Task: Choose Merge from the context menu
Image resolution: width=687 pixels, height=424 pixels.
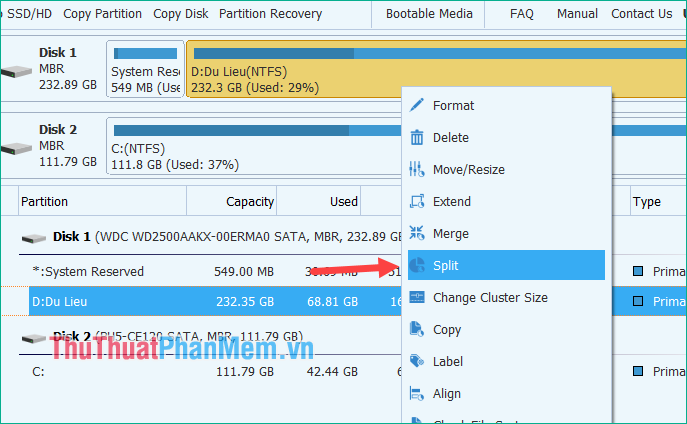Action: pyautogui.click(x=506, y=233)
